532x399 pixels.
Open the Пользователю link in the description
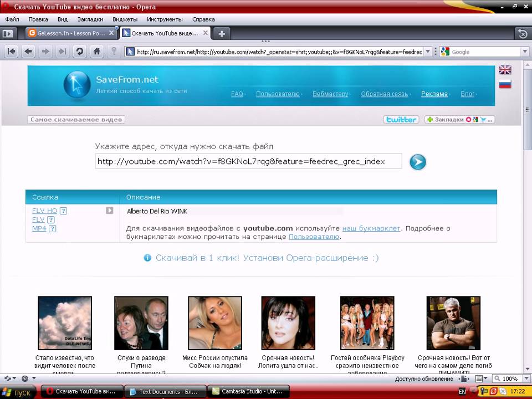pos(314,237)
